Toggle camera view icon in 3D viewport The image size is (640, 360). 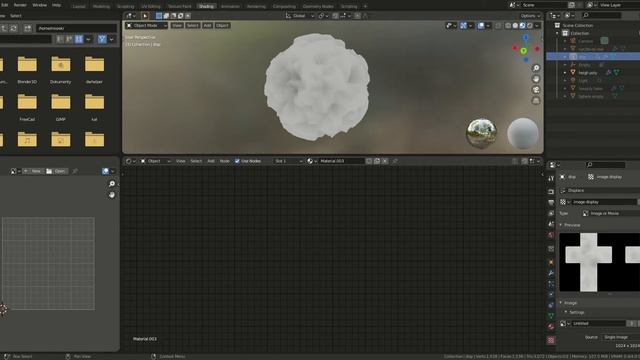[x=536, y=90]
